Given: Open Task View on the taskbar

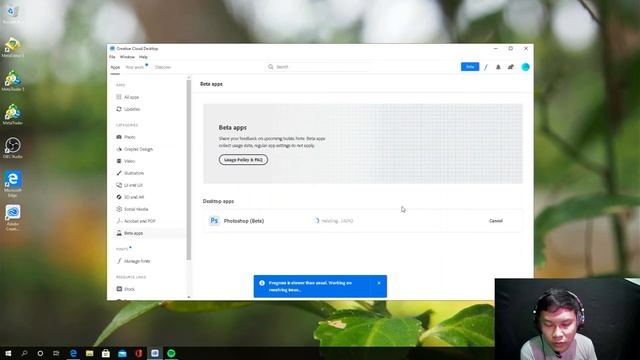Looking at the screenshot, I should click(x=56, y=353).
